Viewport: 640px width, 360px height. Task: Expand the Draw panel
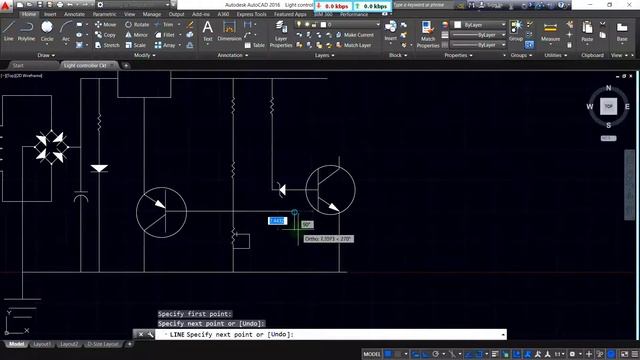click(x=46, y=55)
